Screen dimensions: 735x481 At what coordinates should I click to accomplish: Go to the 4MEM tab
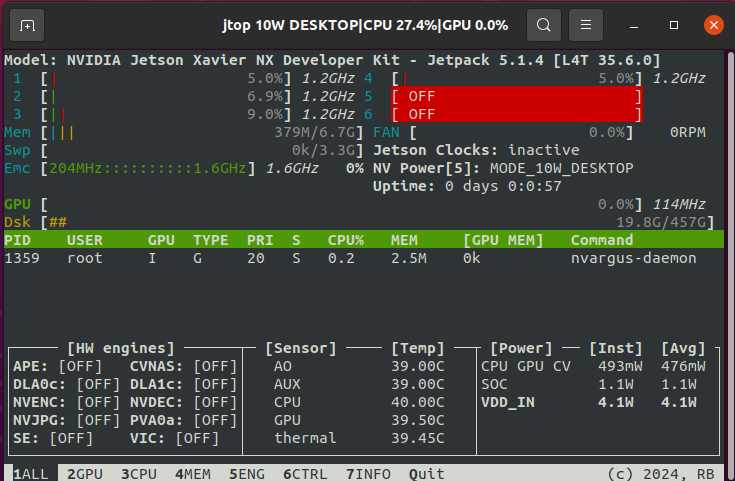(193, 474)
